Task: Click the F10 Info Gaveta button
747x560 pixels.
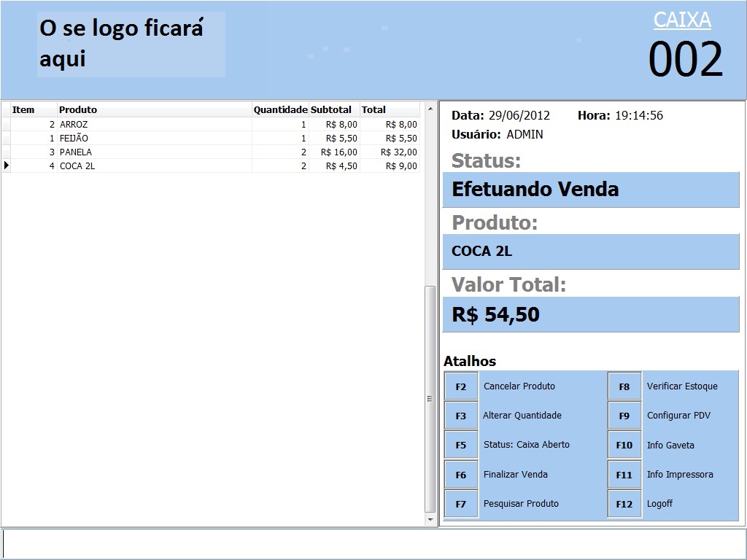Action: point(624,445)
